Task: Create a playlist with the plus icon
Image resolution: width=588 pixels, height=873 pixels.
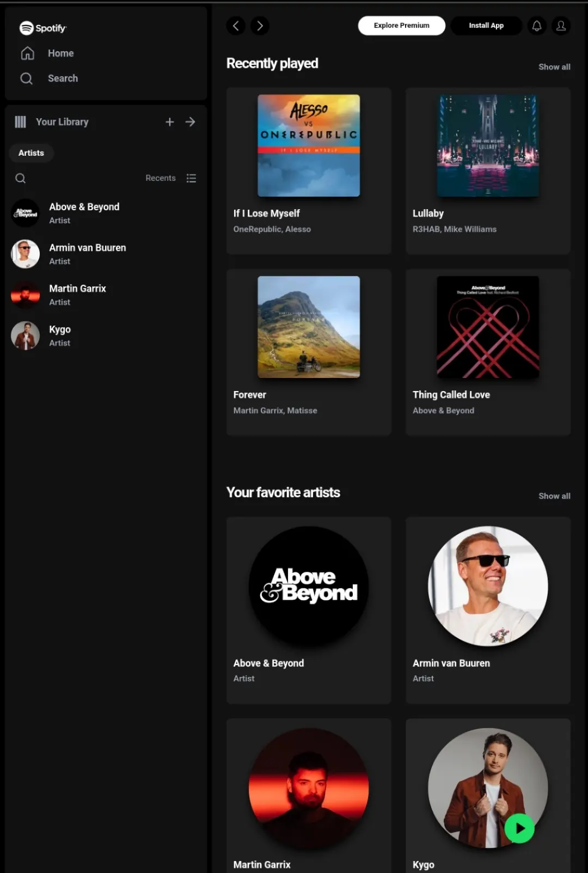Action: click(x=170, y=122)
